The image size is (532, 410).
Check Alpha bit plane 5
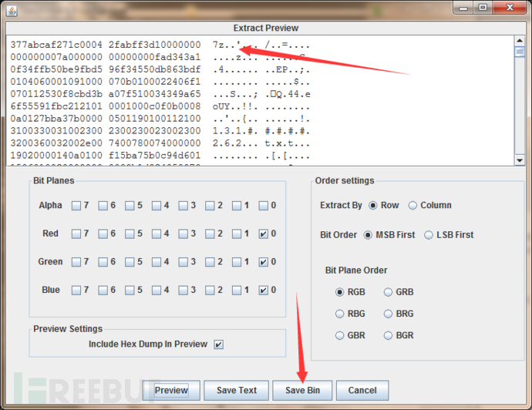click(x=130, y=206)
